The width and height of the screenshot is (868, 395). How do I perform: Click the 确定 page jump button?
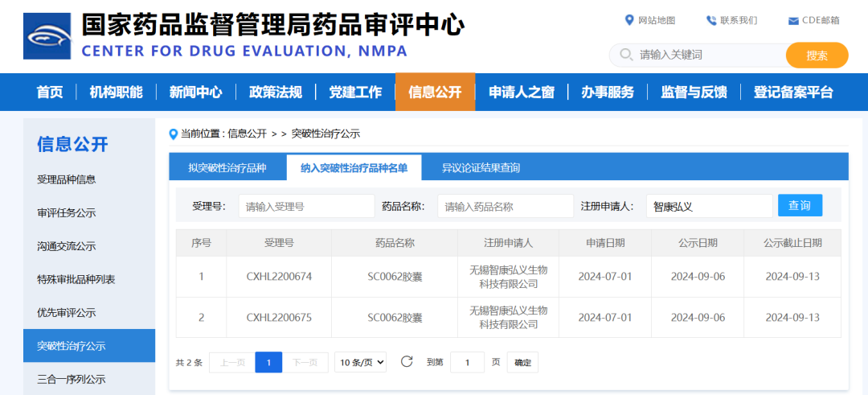522,363
